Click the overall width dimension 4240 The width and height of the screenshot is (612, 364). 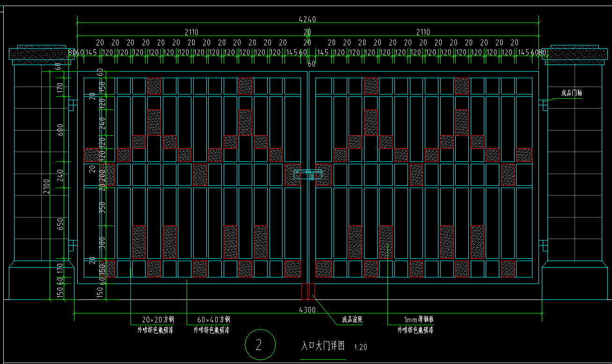tap(307, 20)
